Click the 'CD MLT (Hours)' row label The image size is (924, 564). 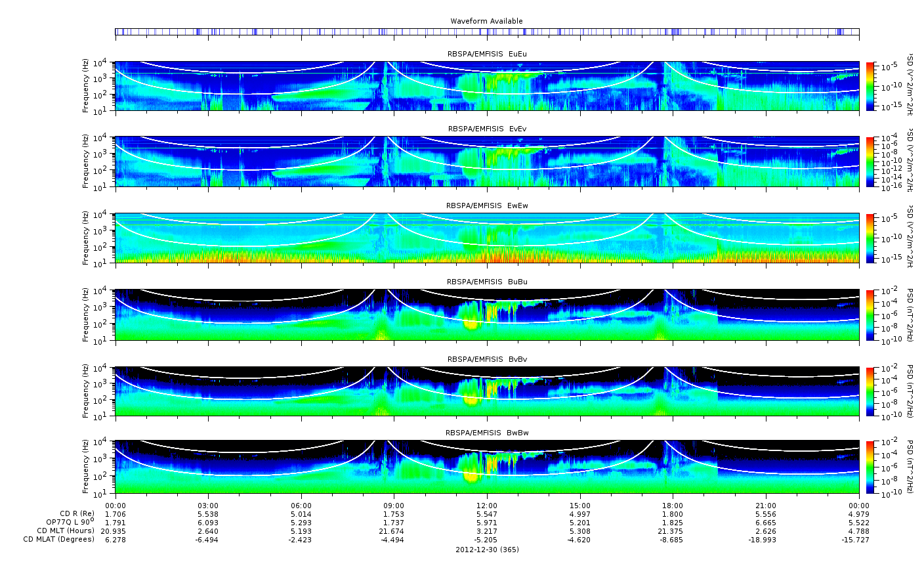point(66,531)
